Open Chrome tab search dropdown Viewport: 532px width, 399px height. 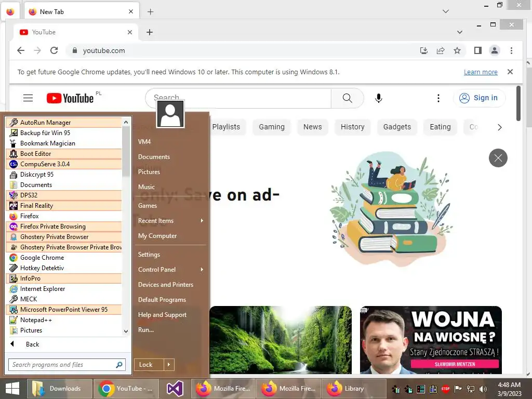(x=460, y=32)
